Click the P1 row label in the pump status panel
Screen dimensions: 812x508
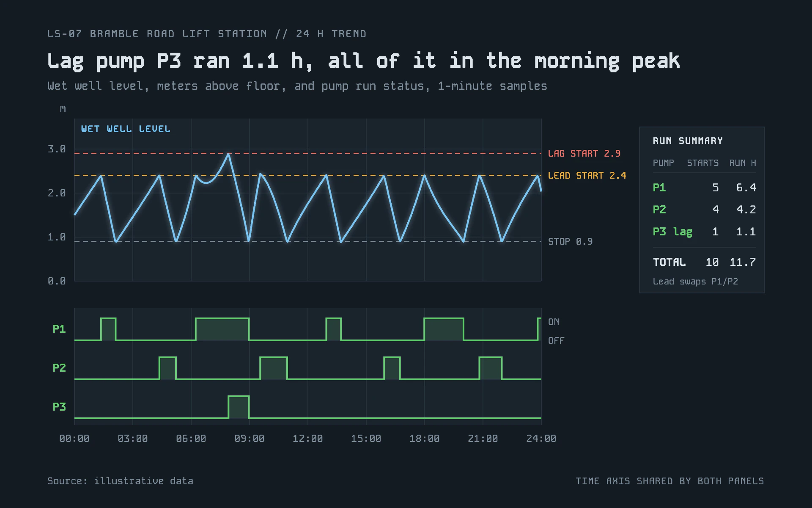59,329
